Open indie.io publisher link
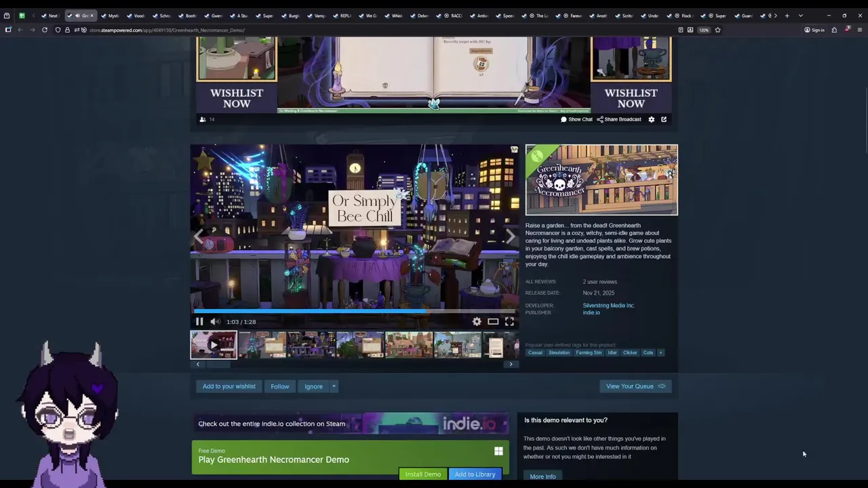Screen dimensions: 868x488 tap(591, 312)
